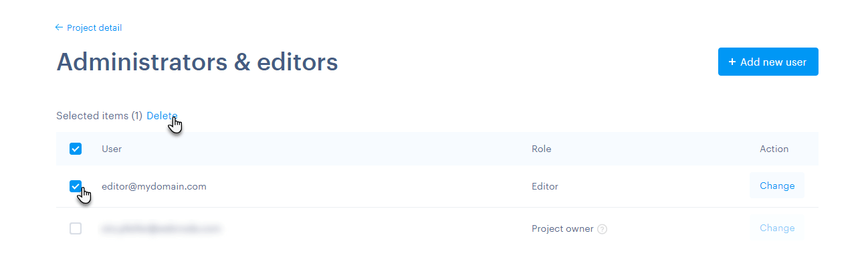Click the Selected items (1) label
This screenshot has width=868, height=276.
99,116
